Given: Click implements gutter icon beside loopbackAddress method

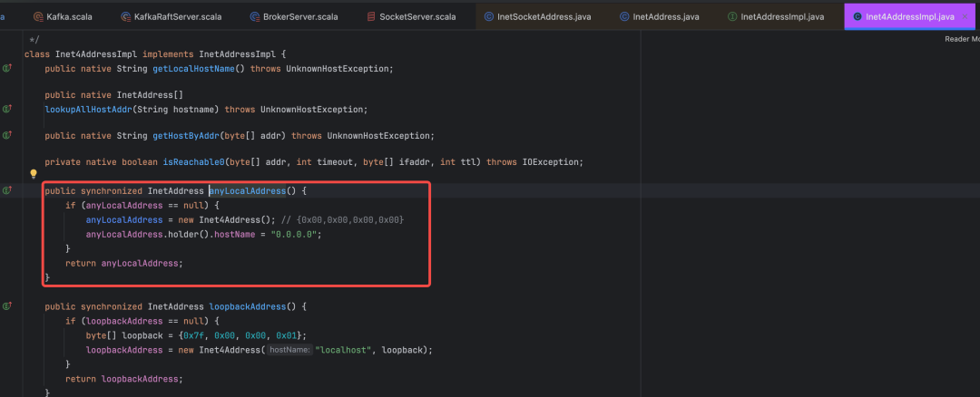Looking at the screenshot, I should [x=7, y=306].
